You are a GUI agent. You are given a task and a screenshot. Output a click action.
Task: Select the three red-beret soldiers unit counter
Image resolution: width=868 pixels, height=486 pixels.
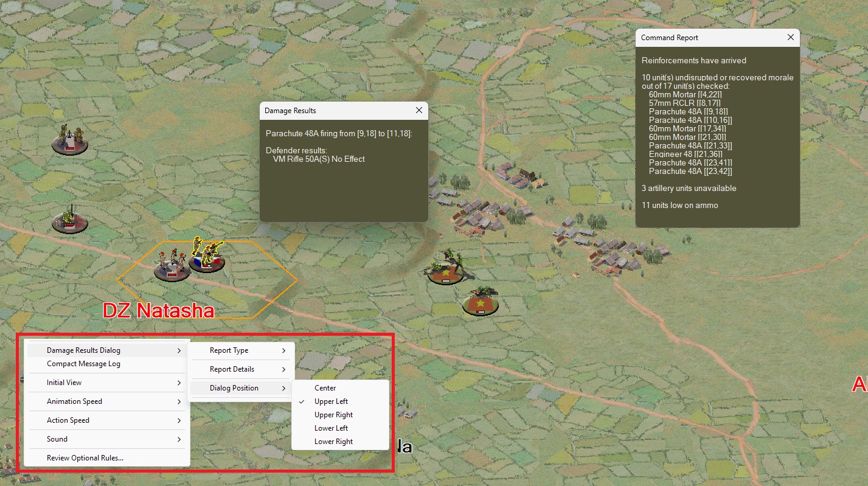(x=171, y=265)
